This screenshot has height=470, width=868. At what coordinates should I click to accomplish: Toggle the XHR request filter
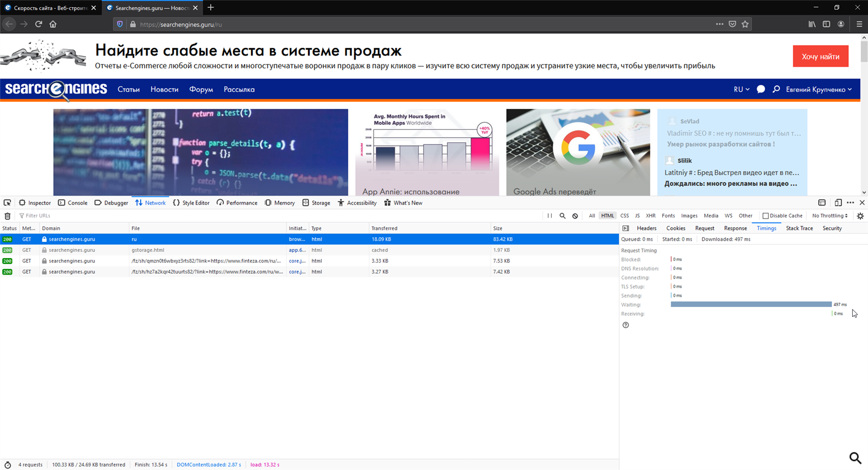(650, 216)
